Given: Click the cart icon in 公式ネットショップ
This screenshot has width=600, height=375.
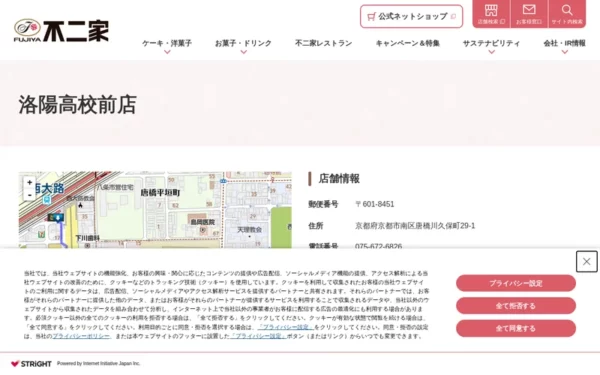Looking at the screenshot, I should (x=371, y=16).
